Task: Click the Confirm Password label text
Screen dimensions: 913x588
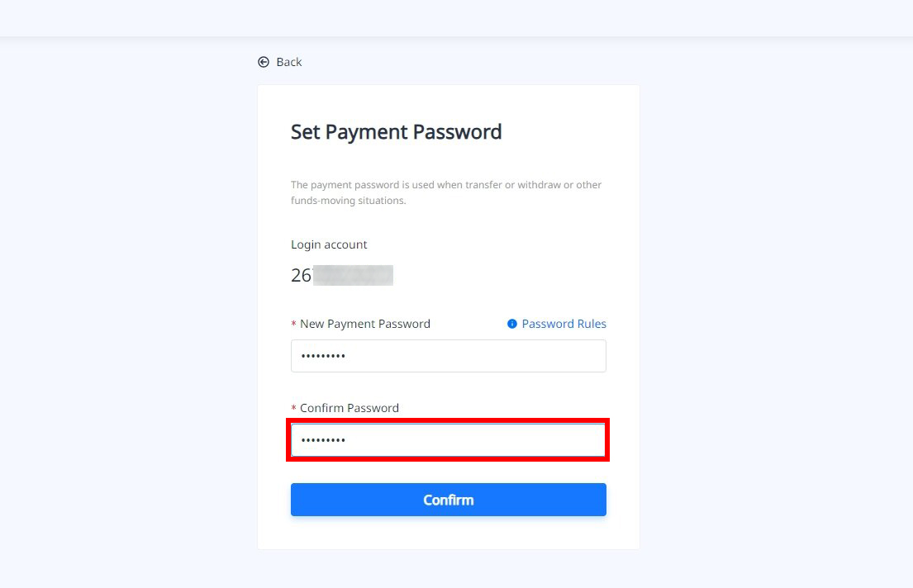Action: coord(349,408)
